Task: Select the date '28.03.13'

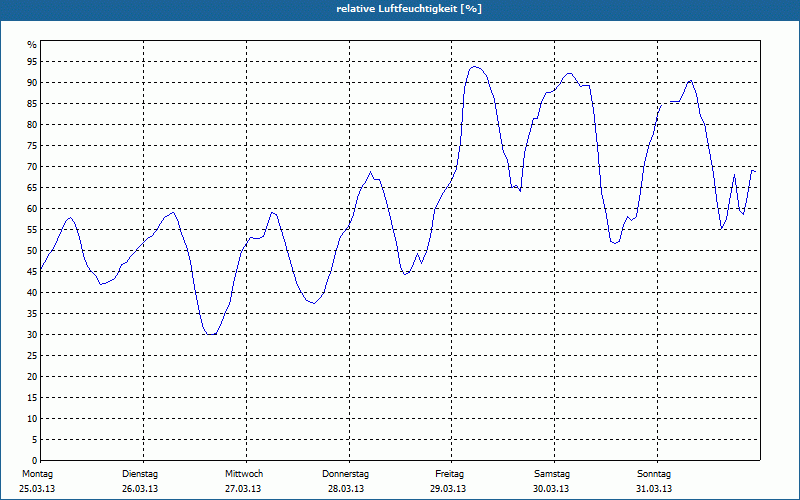Action: pos(346,489)
